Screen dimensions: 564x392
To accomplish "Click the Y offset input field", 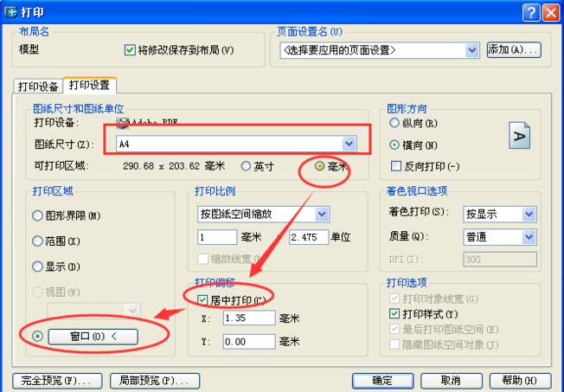I will point(249,341).
